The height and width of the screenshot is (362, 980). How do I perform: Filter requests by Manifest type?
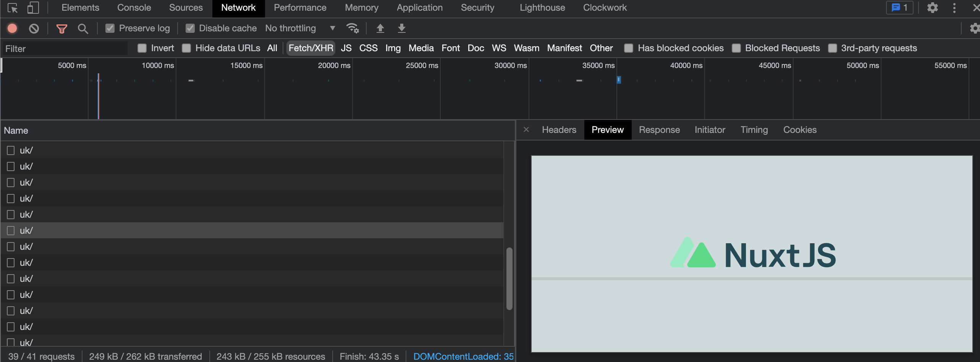(x=564, y=48)
